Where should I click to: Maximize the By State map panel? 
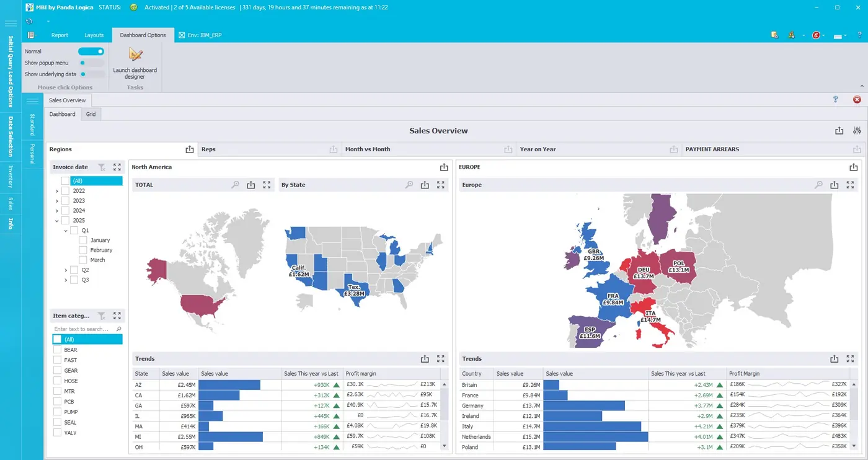[x=441, y=185]
